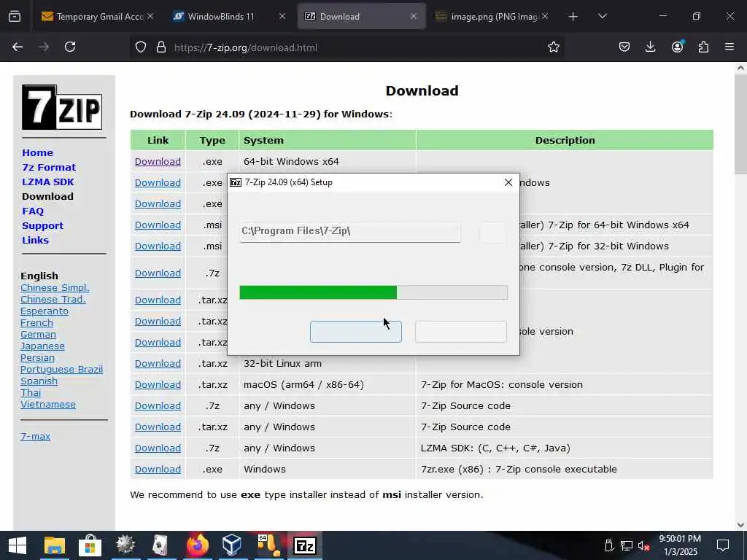Viewport: 747px width, 560px height.
Task: Open LZMA SDK sidebar link
Action: pos(47,182)
